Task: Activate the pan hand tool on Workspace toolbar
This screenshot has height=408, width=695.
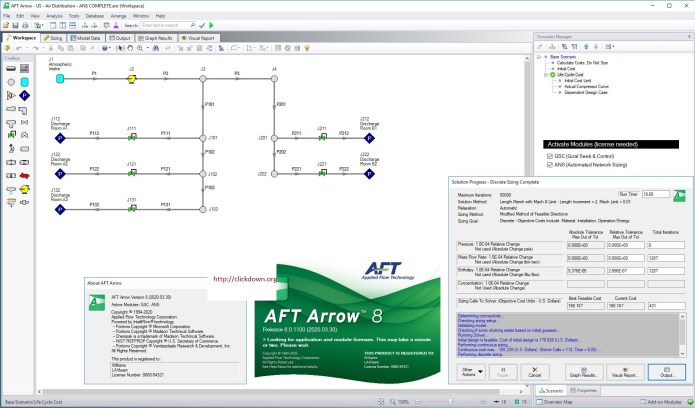Action: click(130, 48)
